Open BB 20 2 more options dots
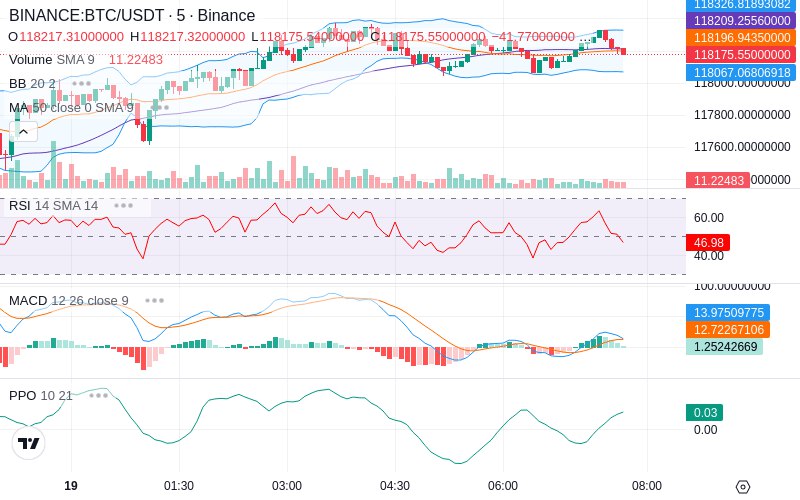The width and height of the screenshot is (800, 500). click(82, 84)
